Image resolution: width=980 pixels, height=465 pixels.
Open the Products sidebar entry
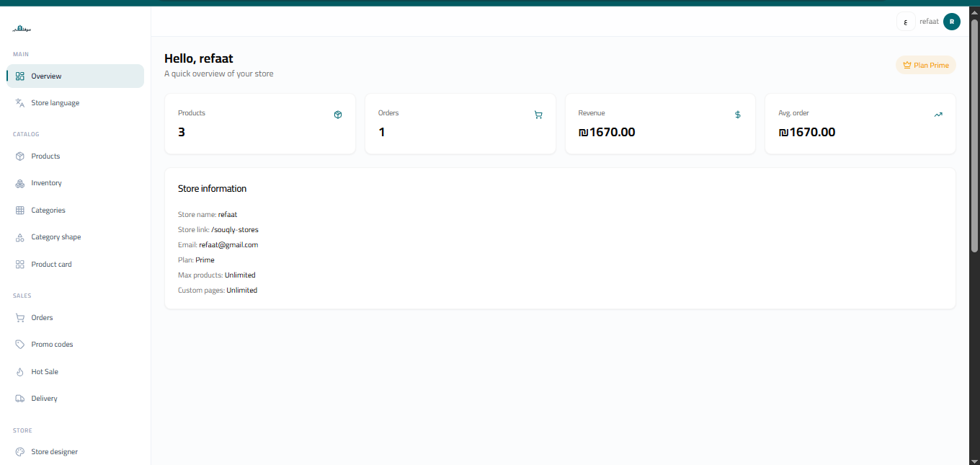(x=76, y=156)
